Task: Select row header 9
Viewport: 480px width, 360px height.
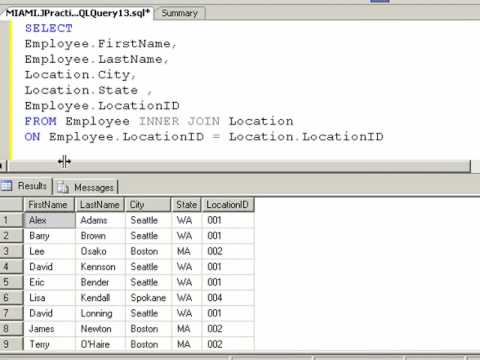Action: 11,344
